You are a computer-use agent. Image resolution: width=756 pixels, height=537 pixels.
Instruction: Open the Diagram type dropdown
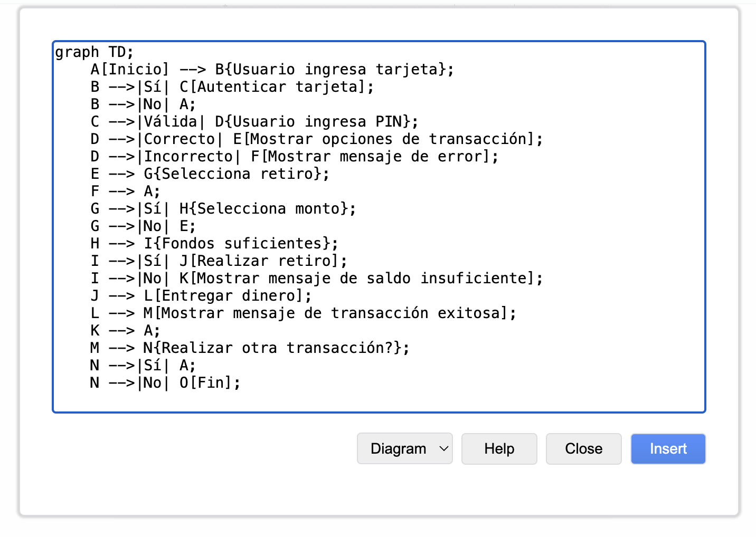(404, 449)
